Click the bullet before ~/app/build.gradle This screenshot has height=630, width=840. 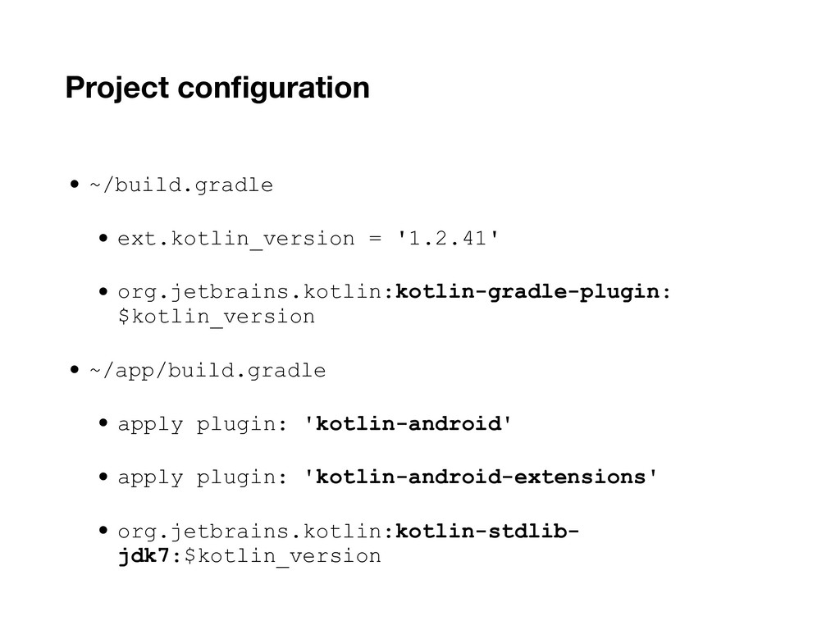75,370
